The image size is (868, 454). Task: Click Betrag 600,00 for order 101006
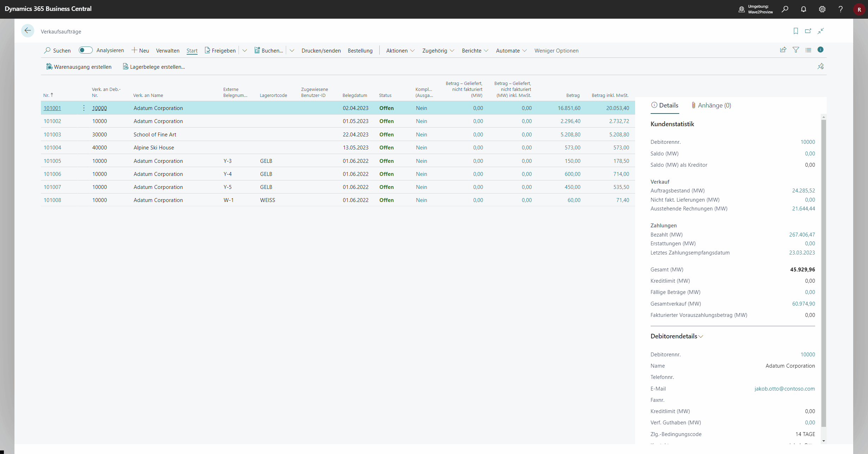click(x=572, y=174)
